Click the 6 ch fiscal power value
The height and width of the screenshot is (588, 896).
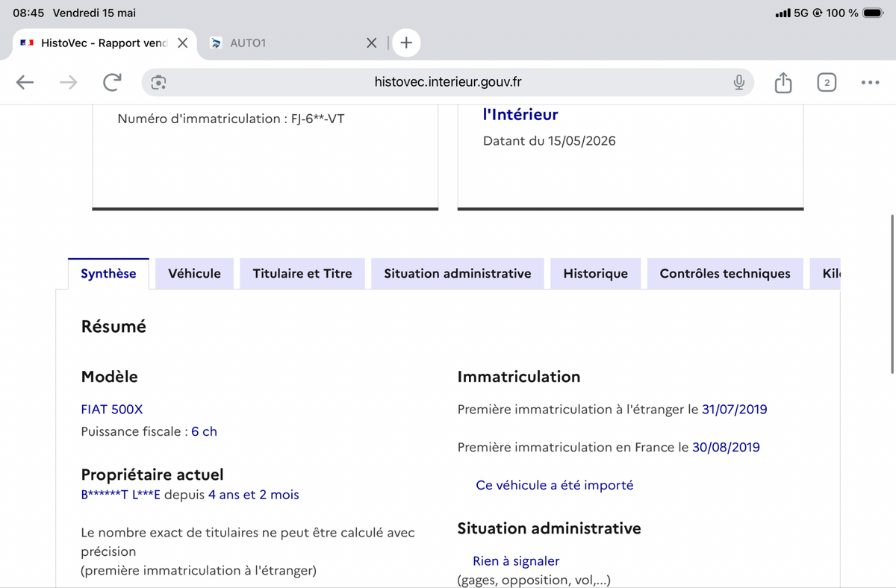(204, 432)
